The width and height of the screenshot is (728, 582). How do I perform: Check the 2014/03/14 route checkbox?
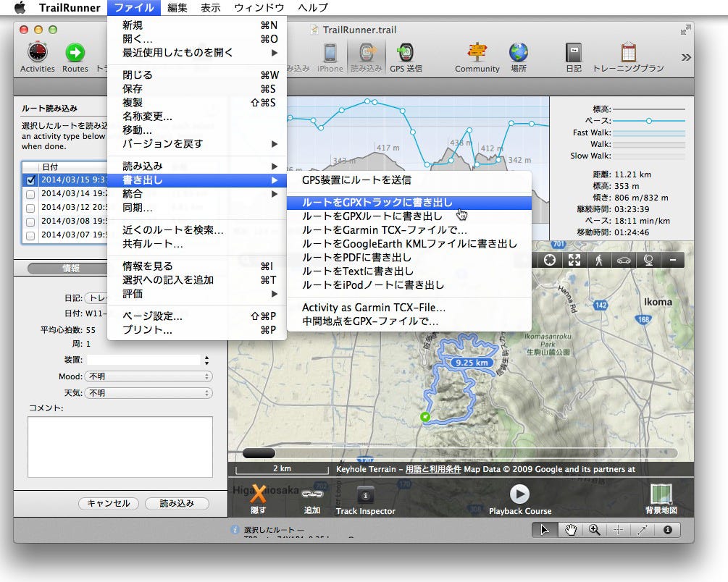point(30,194)
